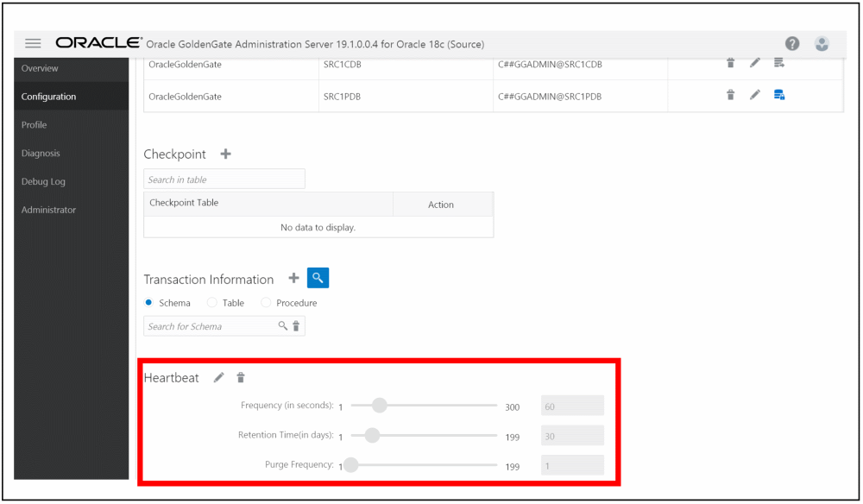
Task: Delete the SRC1CDB credential
Action: (x=730, y=63)
